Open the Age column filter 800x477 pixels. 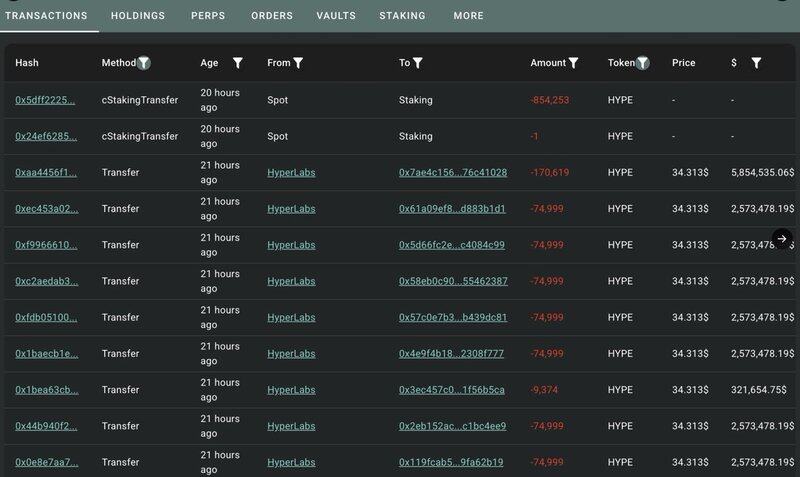237,63
